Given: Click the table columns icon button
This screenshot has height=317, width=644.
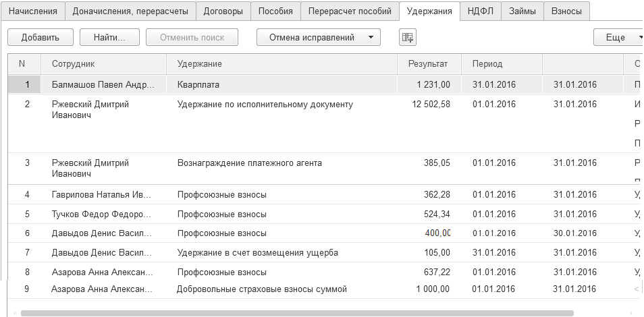Looking at the screenshot, I should [407, 37].
